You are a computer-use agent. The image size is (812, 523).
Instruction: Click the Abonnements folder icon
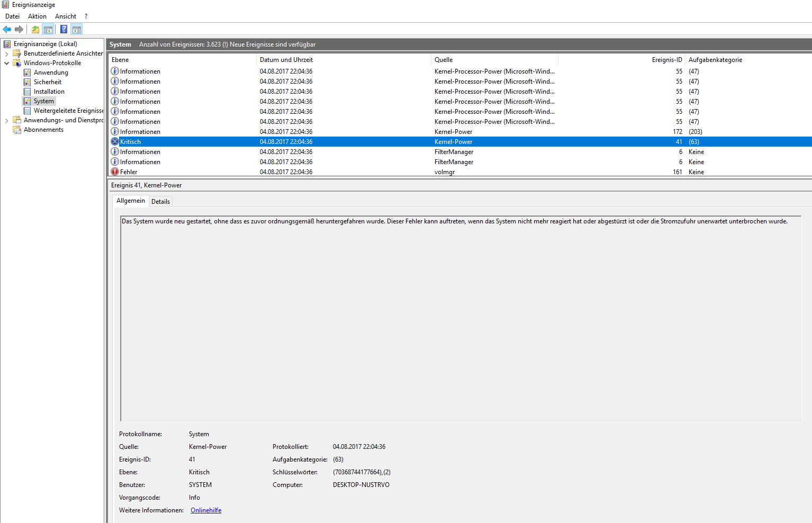[x=17, y=130]
